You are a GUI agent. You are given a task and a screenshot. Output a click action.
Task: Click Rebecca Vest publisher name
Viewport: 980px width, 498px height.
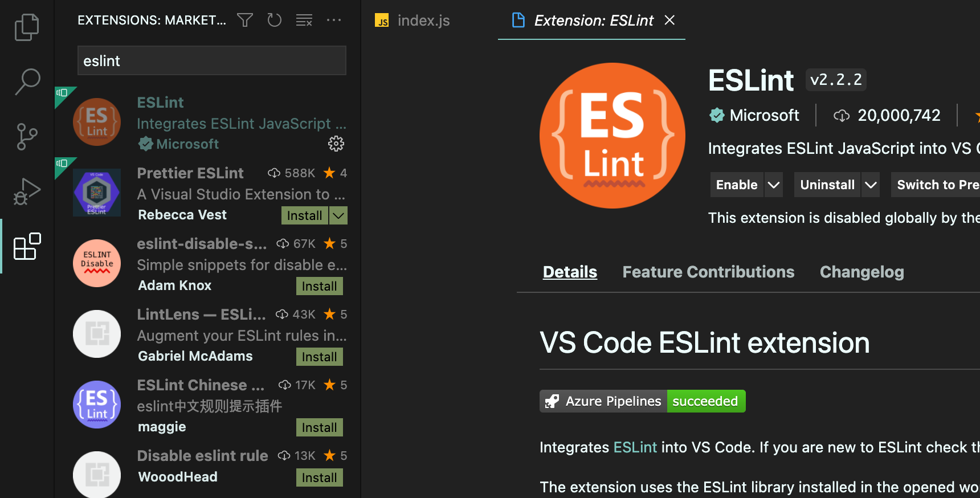[182, 215]
